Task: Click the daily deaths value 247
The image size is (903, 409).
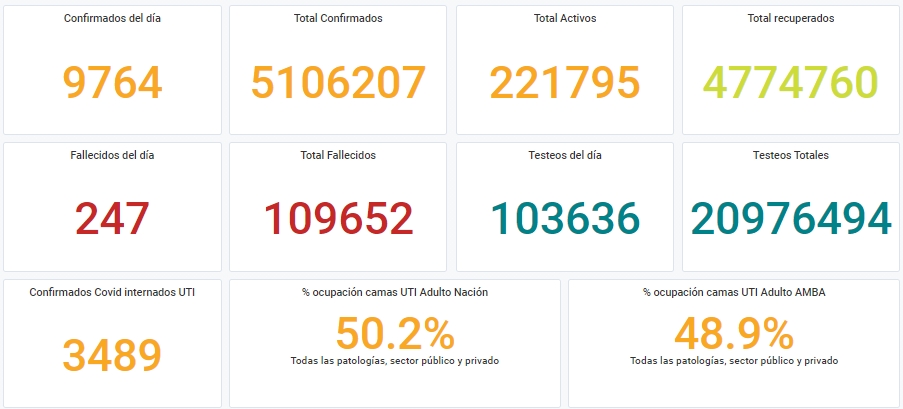Action: click(x=112, y=219)
